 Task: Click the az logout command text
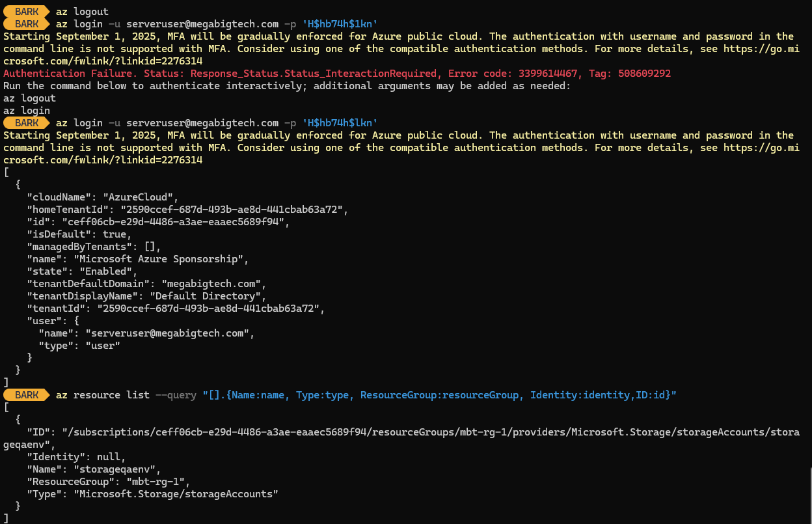[81, 11]
